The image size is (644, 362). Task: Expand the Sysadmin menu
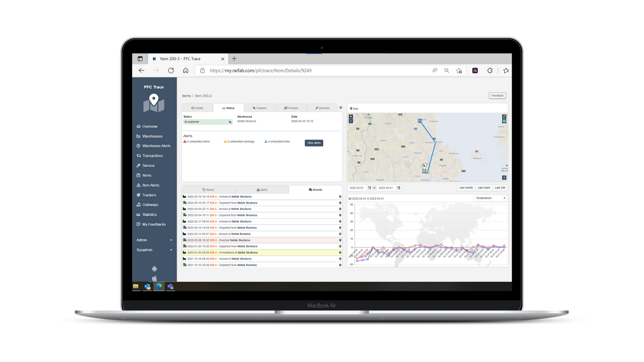(x=154, y=250)
